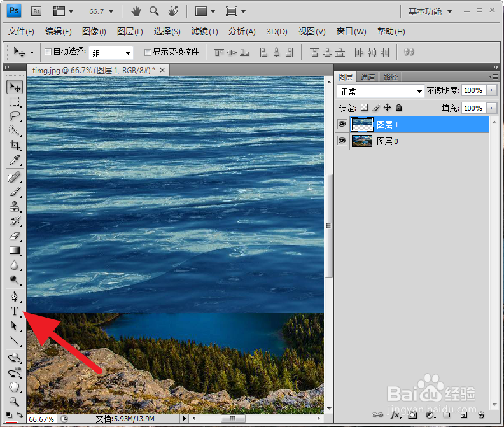
Task: Add a layer style with fx icon
Action: point(396,415)
